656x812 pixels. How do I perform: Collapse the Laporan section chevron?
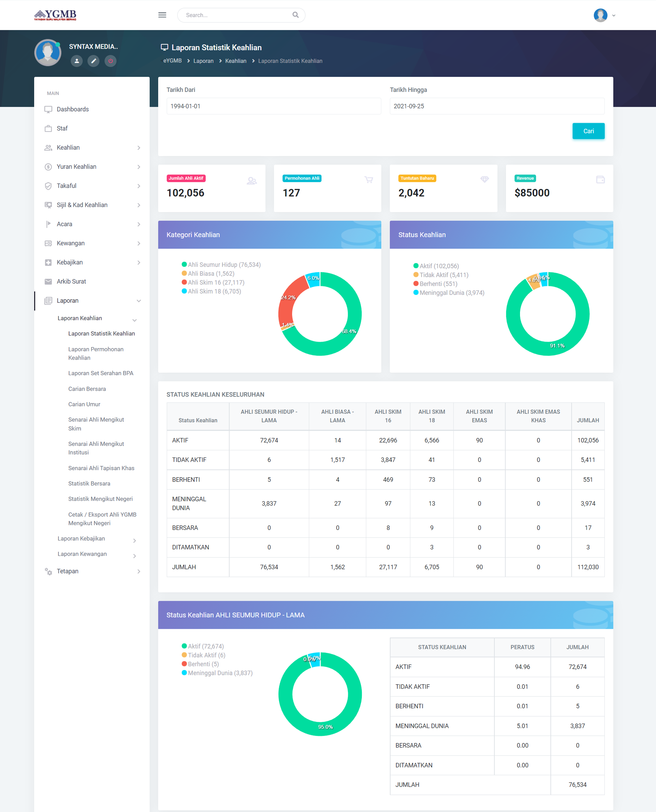[139, 301]
